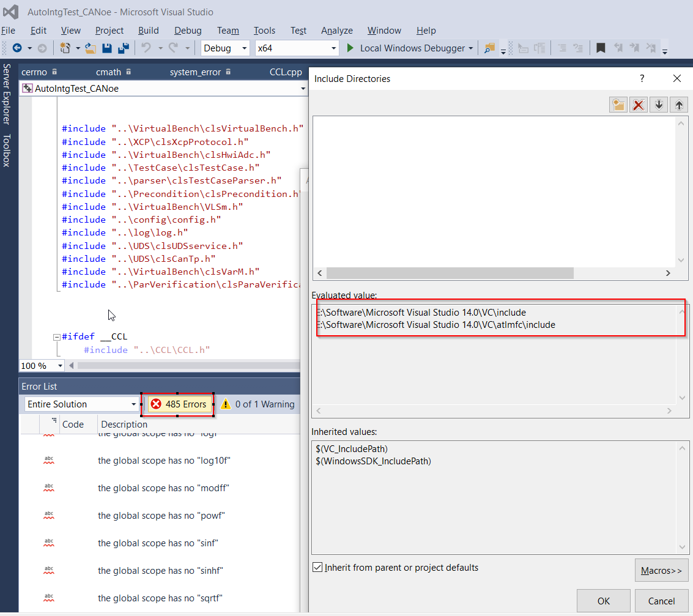Viewport: 693px width, 616px height.
Task: Click the error squiggle icon for "powf" row
Action: [x=49, y=515]
